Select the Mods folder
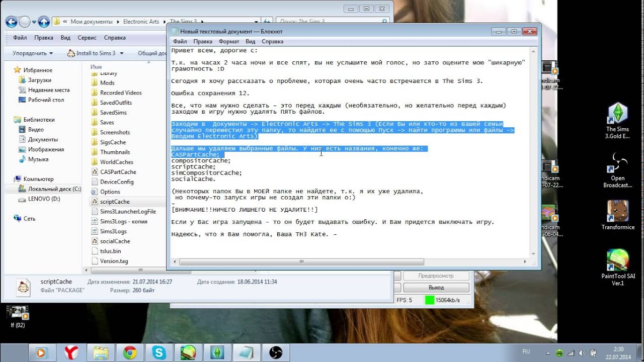Screen dimensions: 644x362 click(107, 83)
